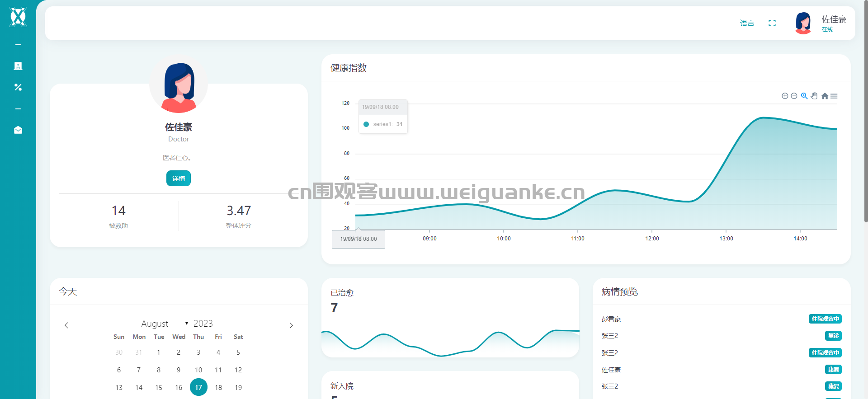
Task: Click 健康指数 panel heading
Action: click(349, 68)
